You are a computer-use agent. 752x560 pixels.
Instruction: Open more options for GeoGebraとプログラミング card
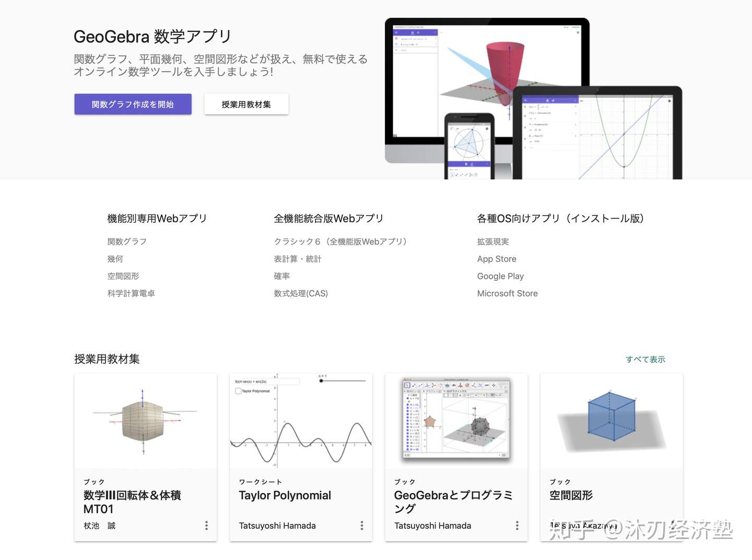coord(518,526)
